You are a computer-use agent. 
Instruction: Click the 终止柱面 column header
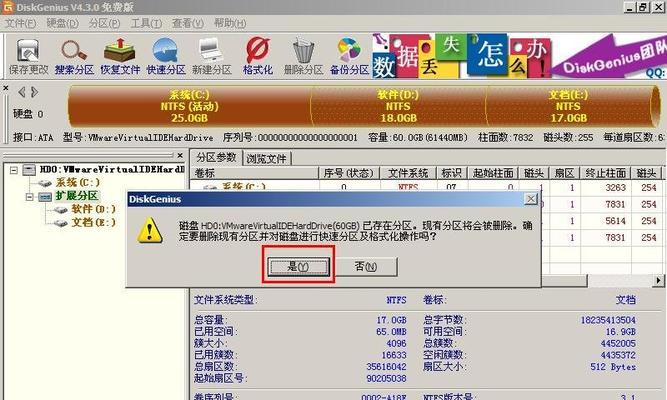tap(605, 173)
